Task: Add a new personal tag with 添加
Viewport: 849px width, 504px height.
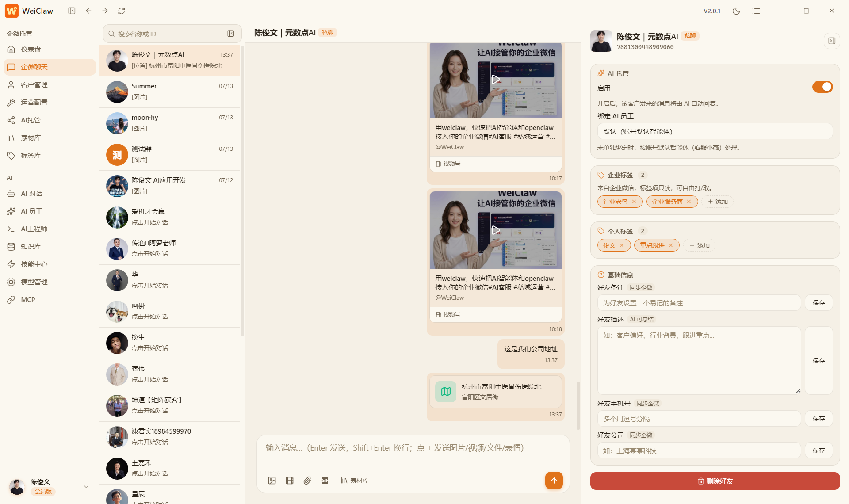Action: click(x=700, y=245)
